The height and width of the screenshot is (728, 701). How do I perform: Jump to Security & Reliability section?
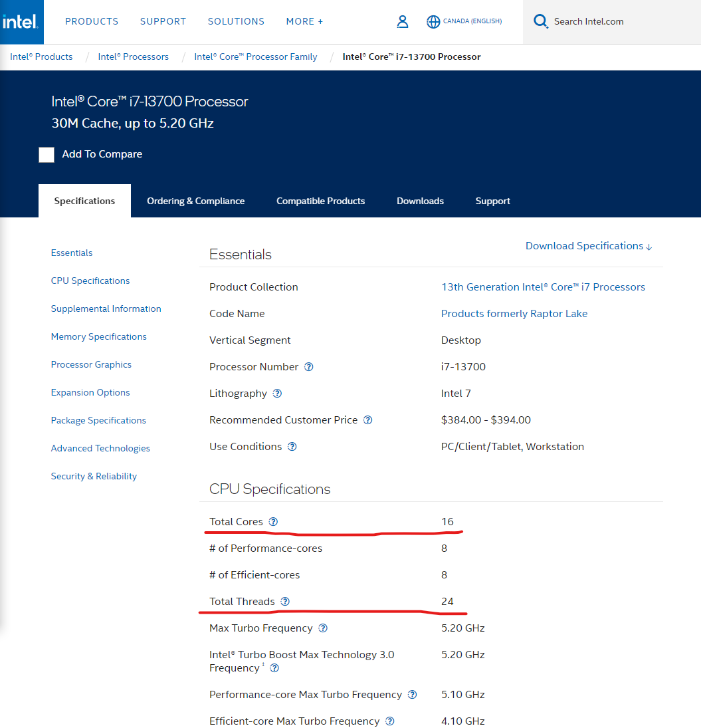94,476
